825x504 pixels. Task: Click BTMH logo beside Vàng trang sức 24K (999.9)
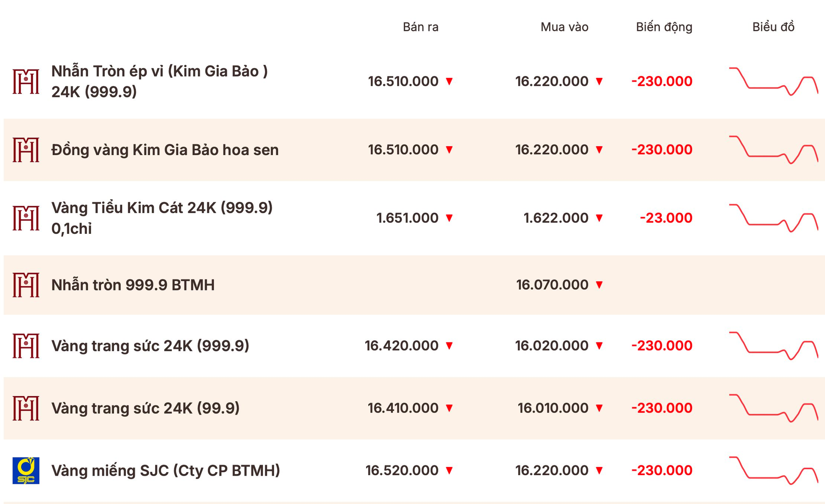(26, 346)
